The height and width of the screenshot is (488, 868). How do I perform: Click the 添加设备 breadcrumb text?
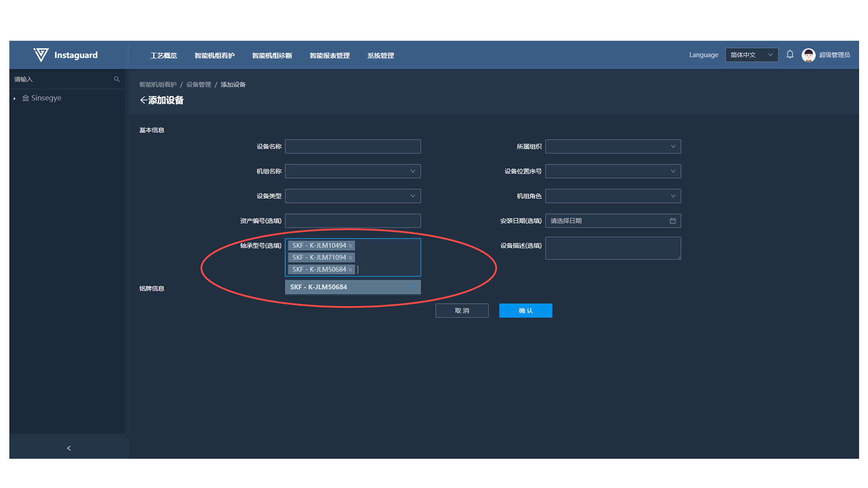tap(233, 84)
